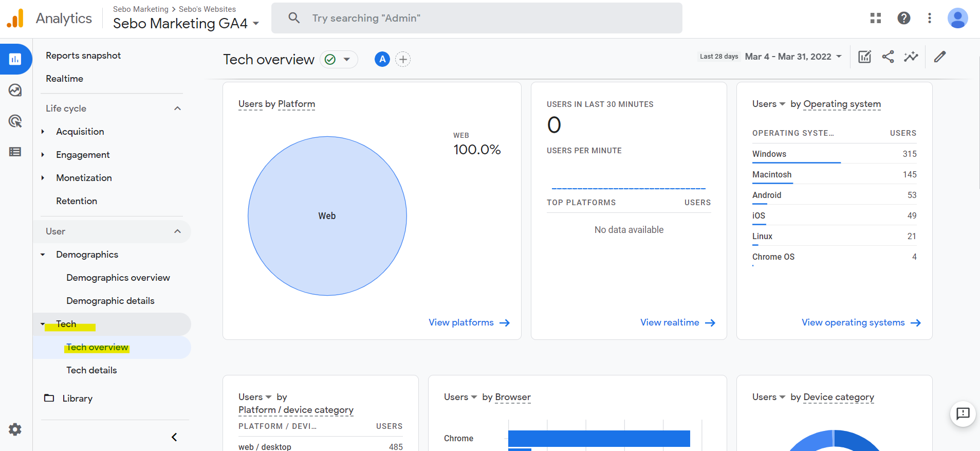Image resolution: width=980 pixels, height=451 pixels.
Task: Click the Device category dimension label
Action: pyautogui.click(x=839, y=397)
